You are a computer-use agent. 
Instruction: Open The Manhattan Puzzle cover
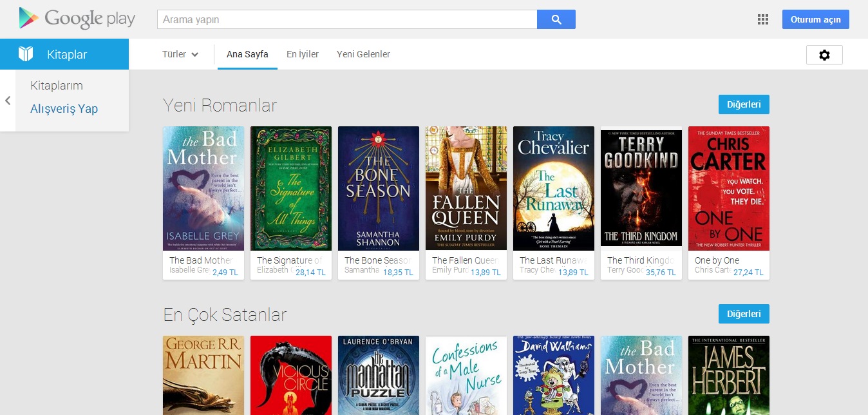[x=379, y=375]
